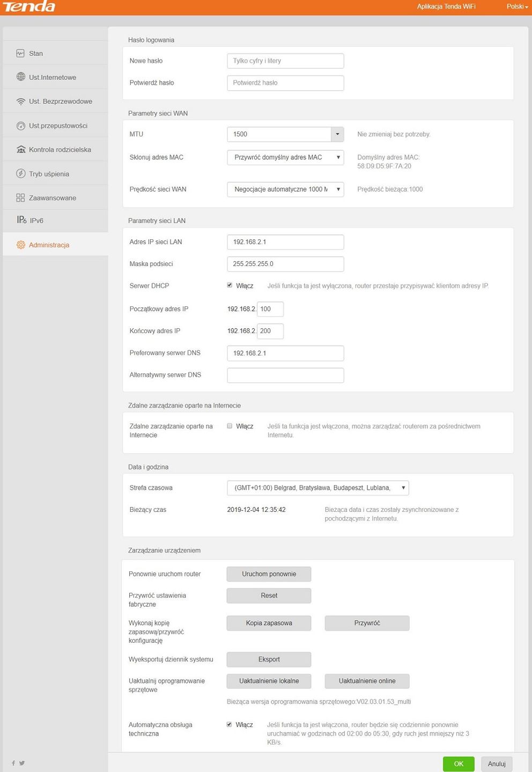This screenshot has height=772, width=532.
Task: Open the Stan menu item
Action: [55, 53]
